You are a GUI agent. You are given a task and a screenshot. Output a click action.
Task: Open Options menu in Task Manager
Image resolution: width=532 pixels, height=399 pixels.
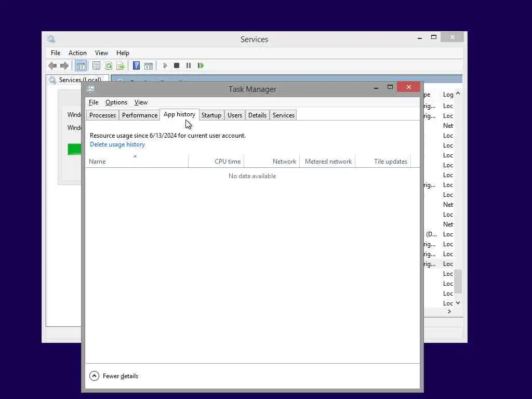[x=116, y=102]
